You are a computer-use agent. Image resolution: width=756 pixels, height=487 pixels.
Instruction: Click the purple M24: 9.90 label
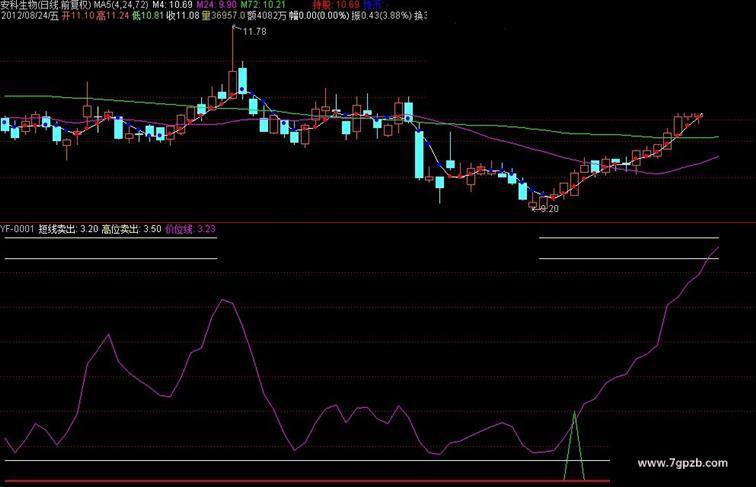pos(216,5)
